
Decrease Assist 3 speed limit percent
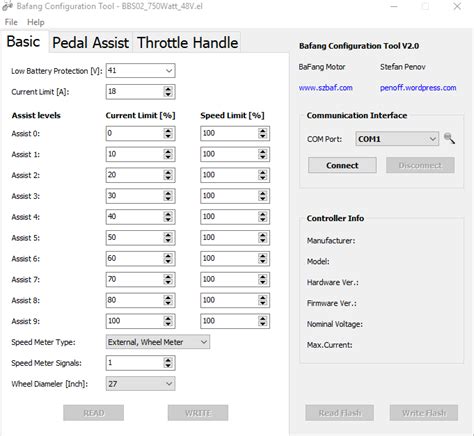coord(263,199)
